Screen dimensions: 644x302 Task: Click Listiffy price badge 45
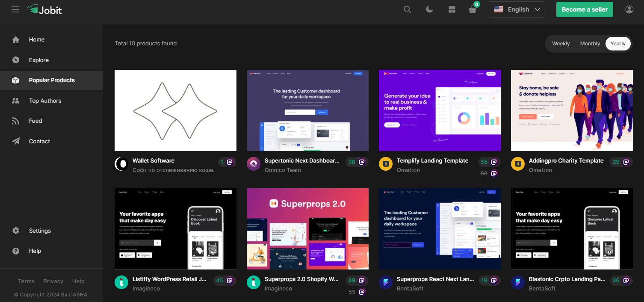point(225,281)
